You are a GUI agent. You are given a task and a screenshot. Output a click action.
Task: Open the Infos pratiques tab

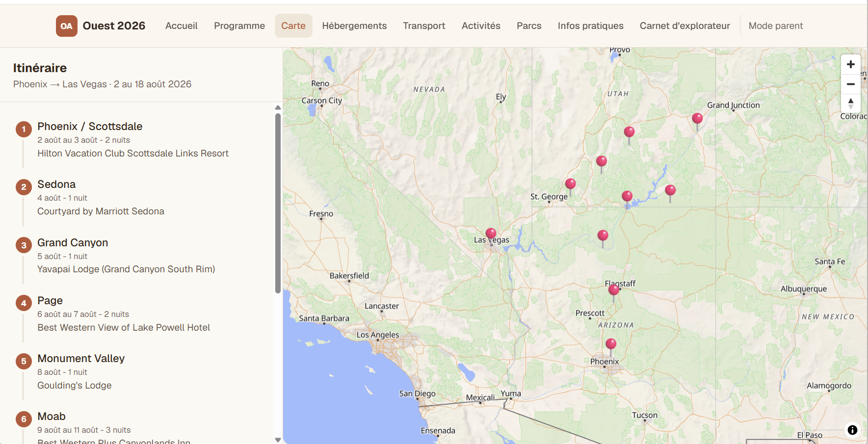[x=590, y=26]
